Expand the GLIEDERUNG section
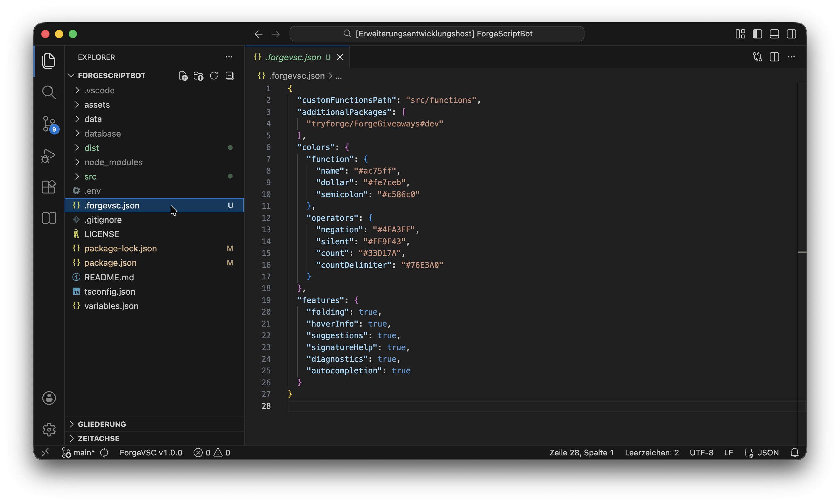840x504 pixels. 102,424
